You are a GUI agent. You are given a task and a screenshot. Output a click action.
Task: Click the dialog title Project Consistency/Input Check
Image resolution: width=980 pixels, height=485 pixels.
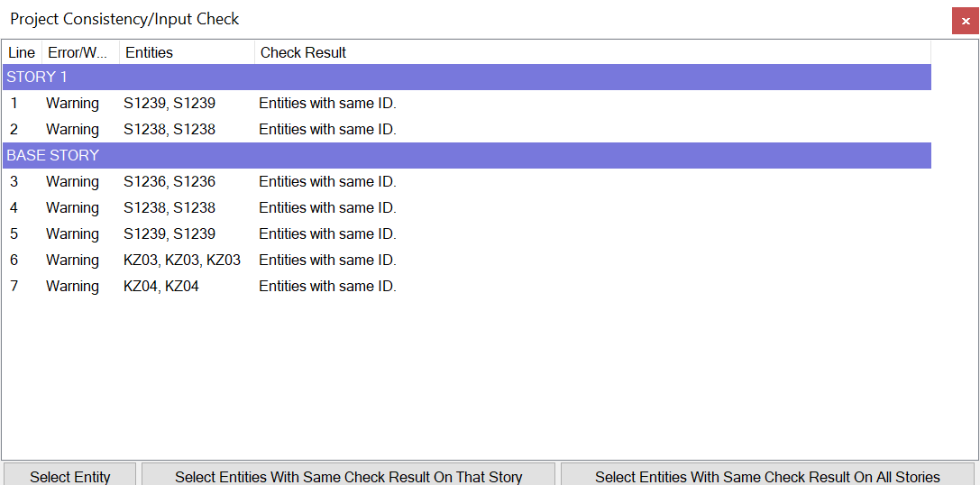pos(124,19)
